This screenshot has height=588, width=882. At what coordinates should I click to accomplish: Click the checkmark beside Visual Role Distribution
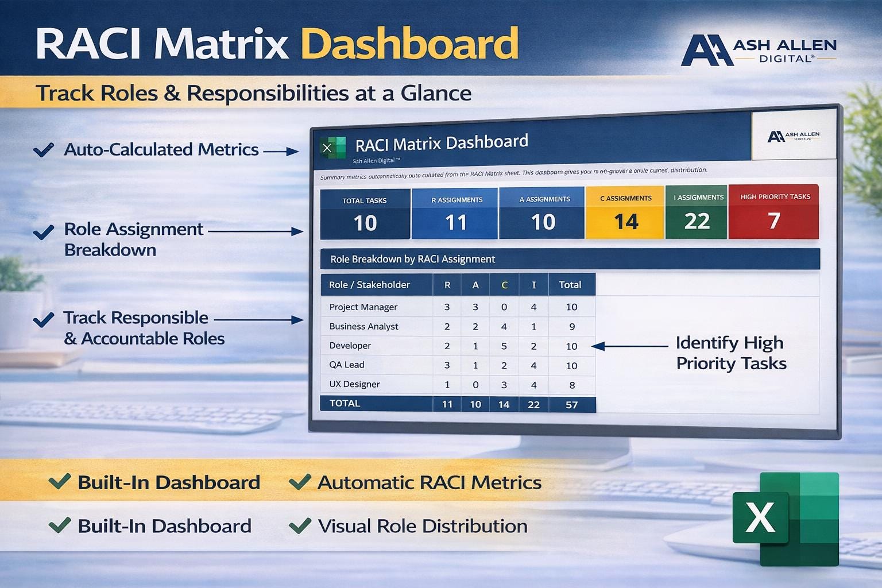[300, 525]
